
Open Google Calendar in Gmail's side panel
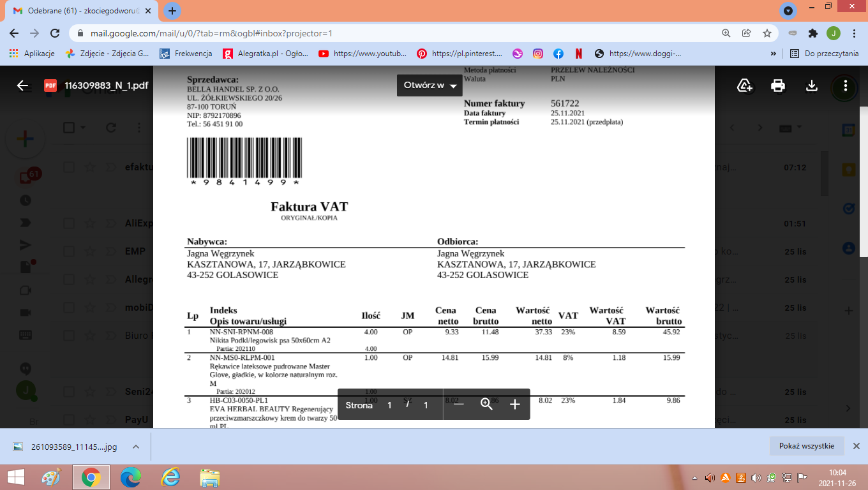pos(848,130)
